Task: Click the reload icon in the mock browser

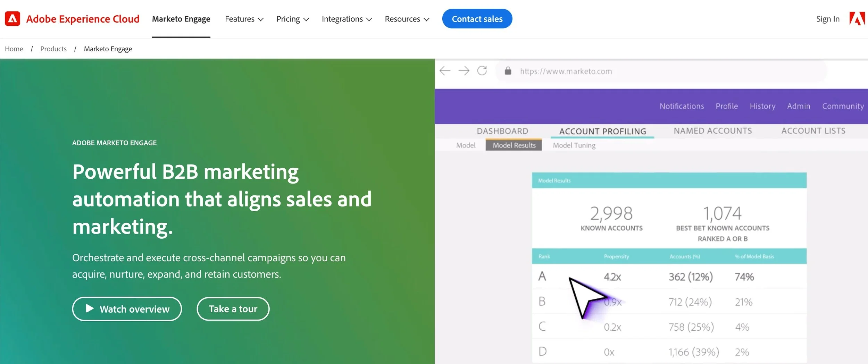Action: (x=482, y=71)
